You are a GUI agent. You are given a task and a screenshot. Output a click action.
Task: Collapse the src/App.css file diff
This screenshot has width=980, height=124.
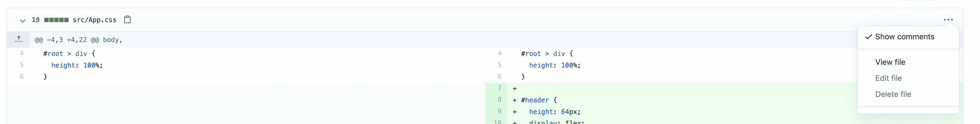[x=22, y=20]
